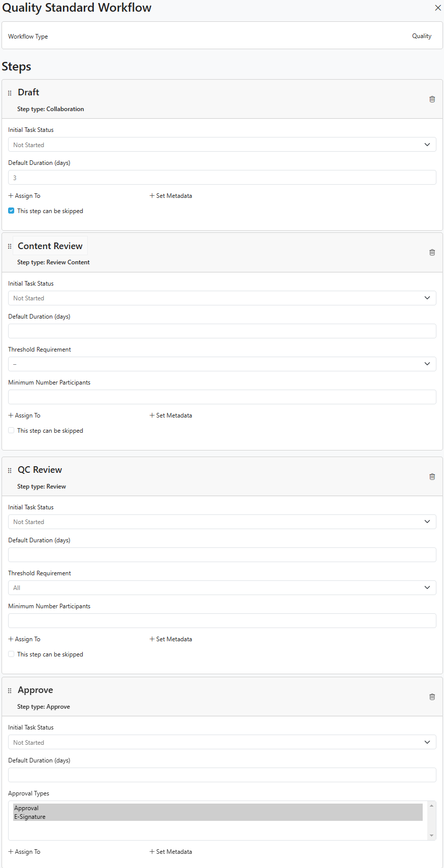The width and height of the screenshot is (444, 868).
Task: Click the Assign To link in Content Review
Action: pos(24,415)
